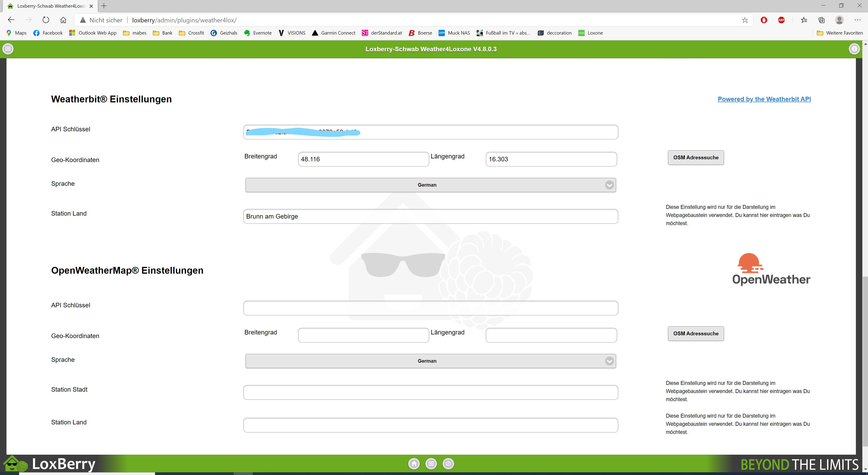Click the OpenWeatherMap API Schlüssel field
This screenshot has height=475, width=868.
tap(430, 308)
